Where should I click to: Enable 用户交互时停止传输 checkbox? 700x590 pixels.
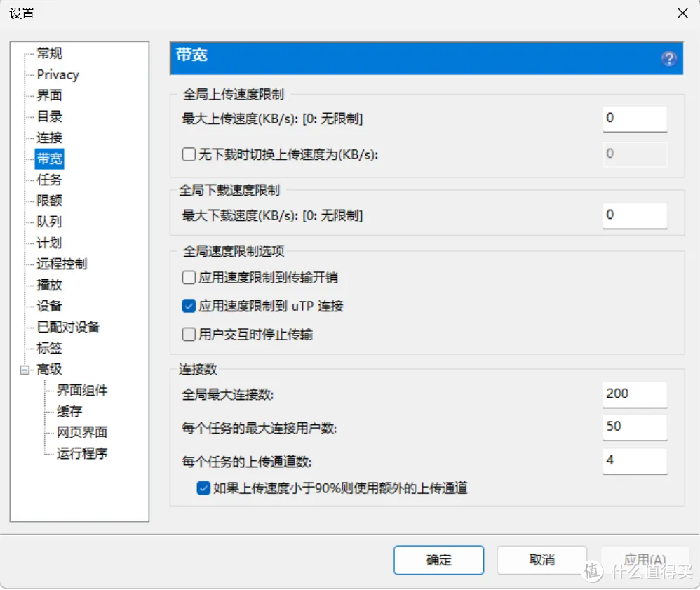pos(189,334)
